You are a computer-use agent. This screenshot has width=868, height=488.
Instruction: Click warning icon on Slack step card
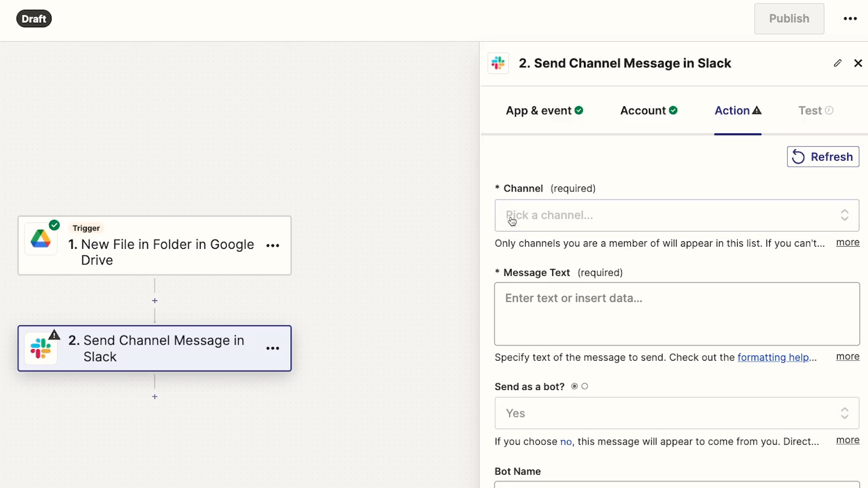54,335
